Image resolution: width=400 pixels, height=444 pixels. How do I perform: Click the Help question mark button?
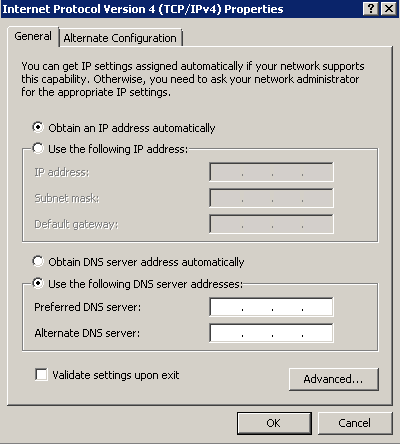[371, 9]
